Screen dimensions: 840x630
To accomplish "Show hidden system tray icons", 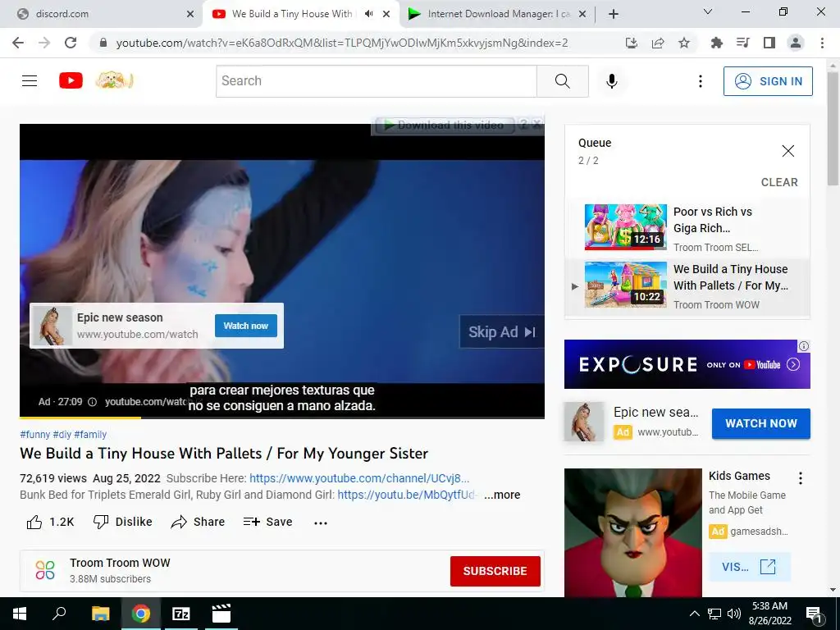I will [694, 614].
